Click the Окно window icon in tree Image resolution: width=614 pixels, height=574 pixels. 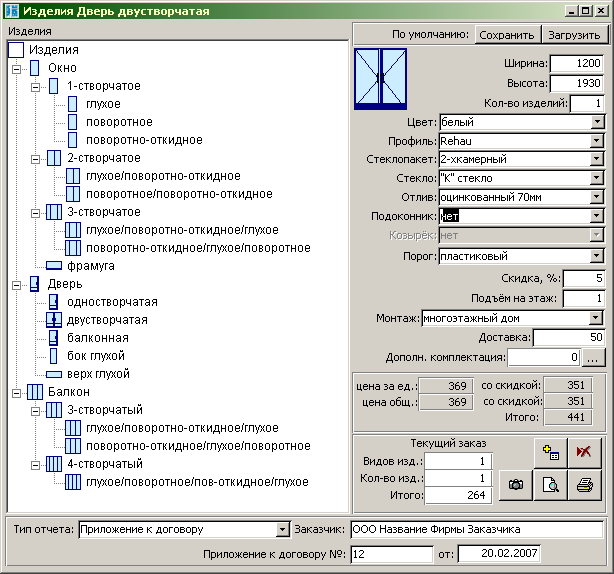tap(34, 68)
